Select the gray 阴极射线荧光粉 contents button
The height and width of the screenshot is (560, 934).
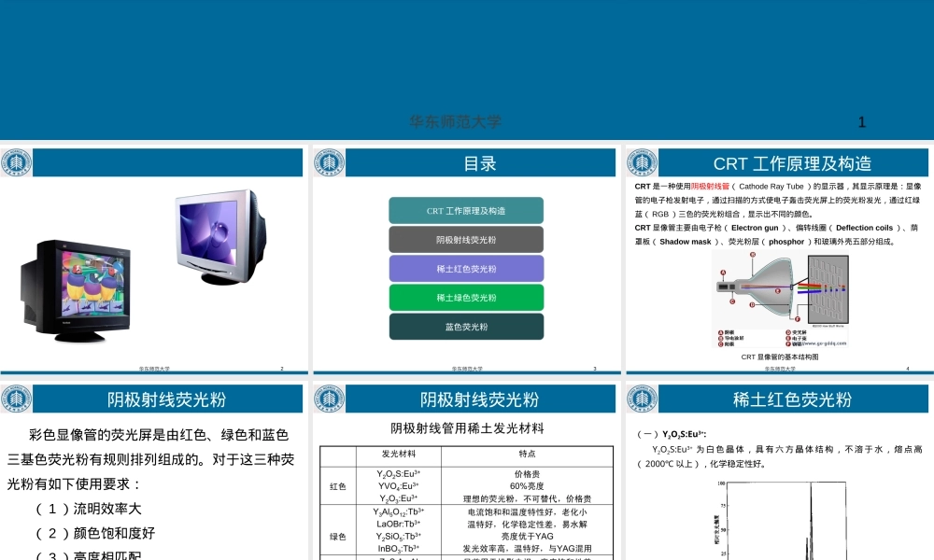click(466, 240)
